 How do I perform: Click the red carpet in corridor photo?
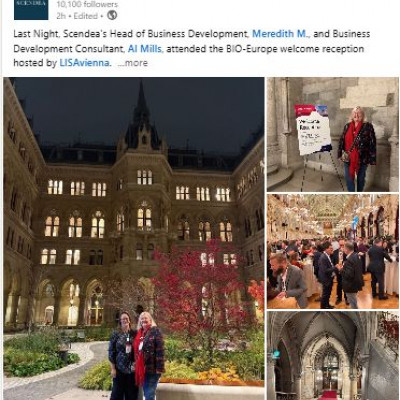327,395
